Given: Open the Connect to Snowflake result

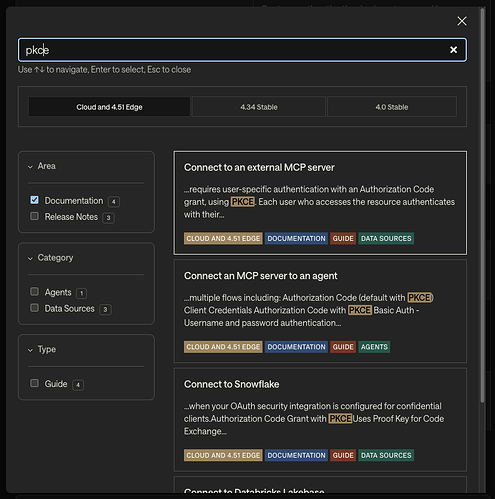Looking at the screenshot, I should (x=320, y=419).
